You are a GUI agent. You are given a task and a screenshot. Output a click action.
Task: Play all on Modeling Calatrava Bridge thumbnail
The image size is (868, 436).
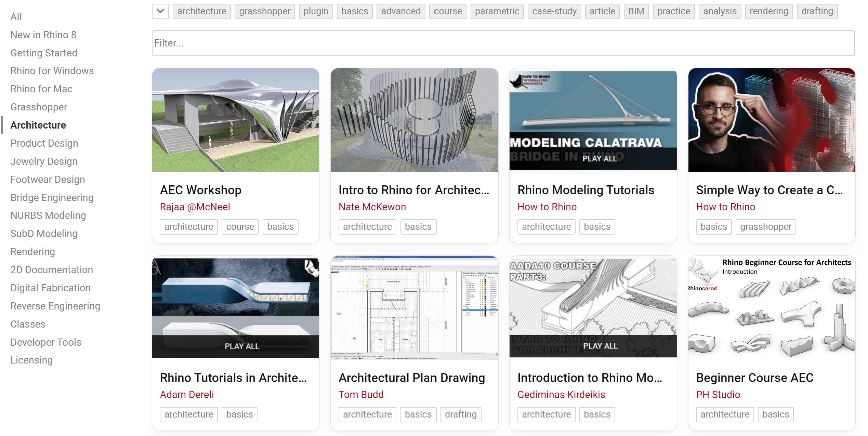pos(600,158)
